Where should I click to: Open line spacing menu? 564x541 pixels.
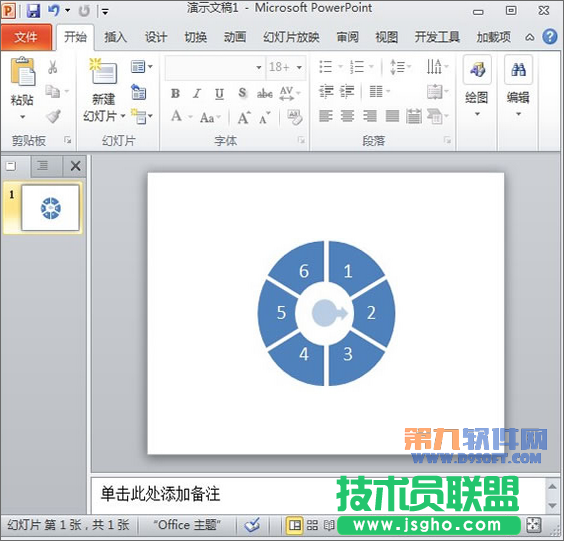tap(401, 67)
